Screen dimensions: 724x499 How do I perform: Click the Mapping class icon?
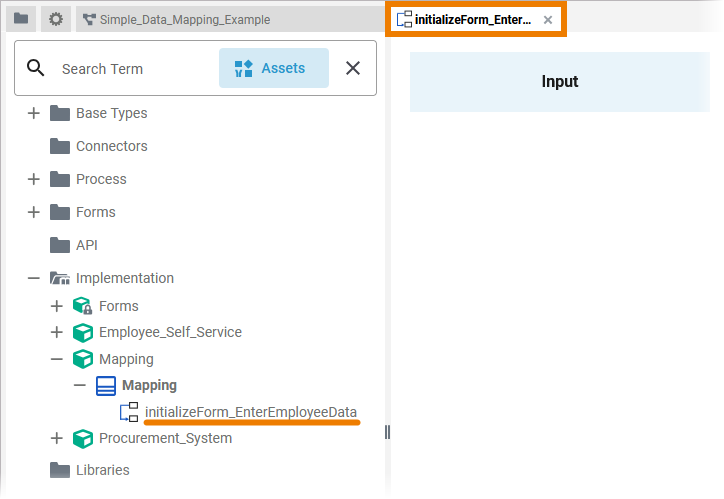106,385
